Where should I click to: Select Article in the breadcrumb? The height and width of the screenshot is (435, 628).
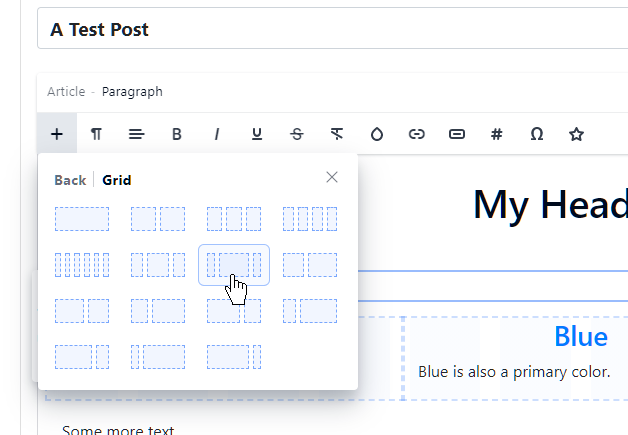(x=66, y=92)
